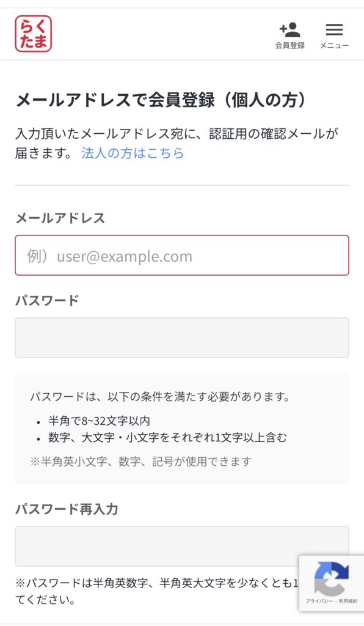Focus the パスワード再入力 input field
This screenshot has width=364, height=626.
[182, 546]
